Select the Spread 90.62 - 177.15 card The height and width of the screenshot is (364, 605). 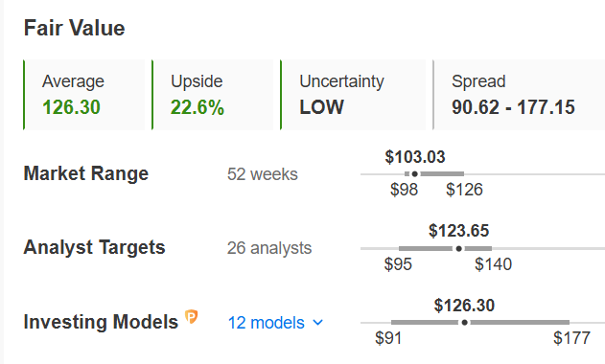519,95
